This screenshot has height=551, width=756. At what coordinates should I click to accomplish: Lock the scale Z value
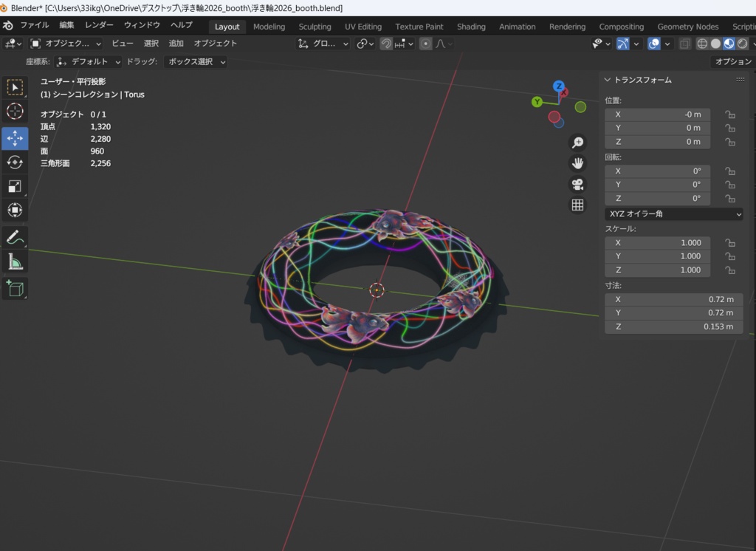[x=730, y=270]
